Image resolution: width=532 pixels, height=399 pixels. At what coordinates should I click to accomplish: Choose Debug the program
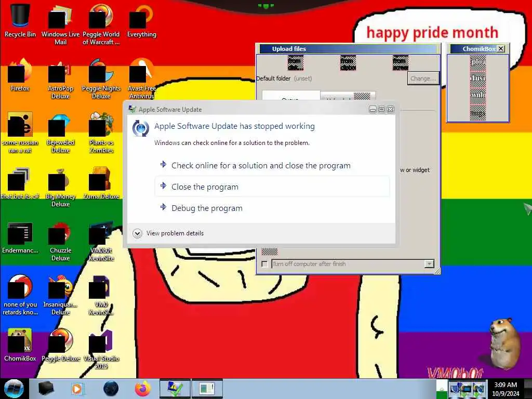(207, 208)
